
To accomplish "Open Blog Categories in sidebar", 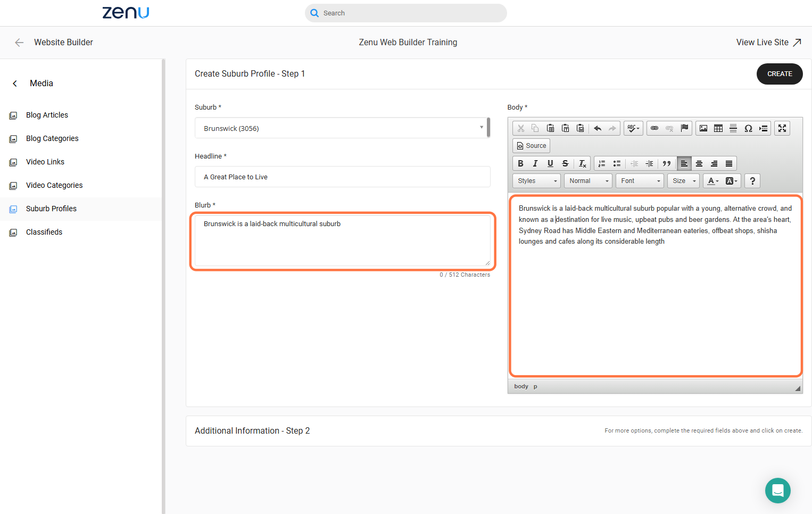I will [52, 138].
